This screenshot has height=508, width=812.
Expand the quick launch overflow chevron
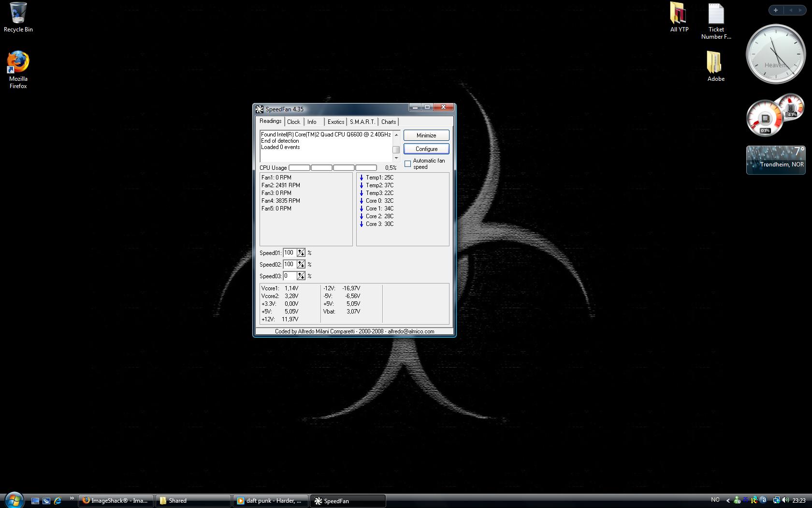72,498
